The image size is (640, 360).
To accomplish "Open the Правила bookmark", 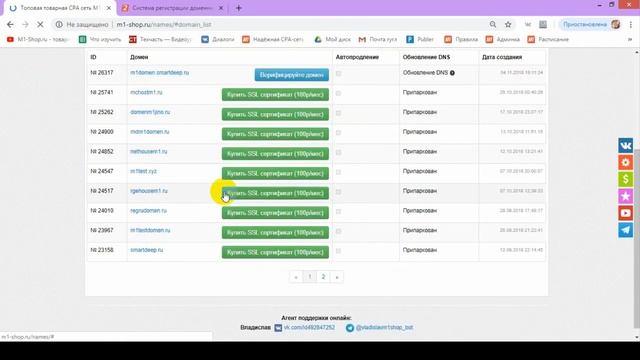I will click(x=461, y=40).
